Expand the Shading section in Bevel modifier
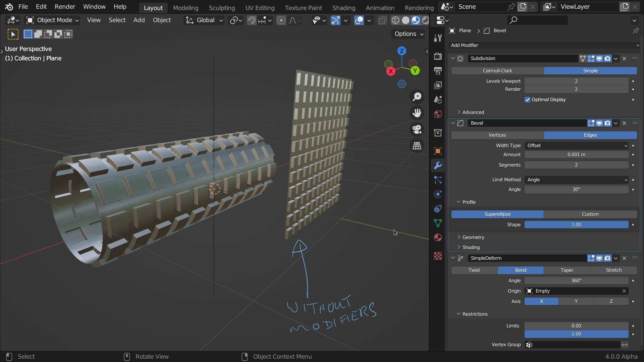The height and width of the screenshot is (362, 644). pyautogui.click(x=471, y=247)
